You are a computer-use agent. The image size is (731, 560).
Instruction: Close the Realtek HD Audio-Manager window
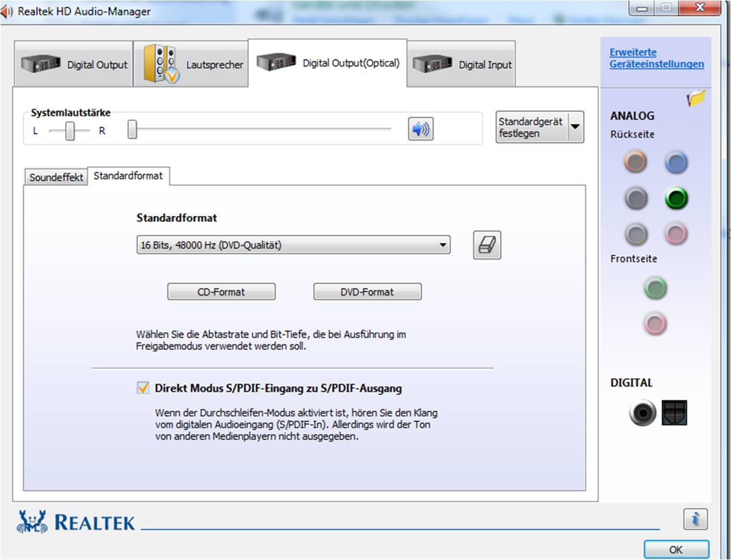click(700, 8)
